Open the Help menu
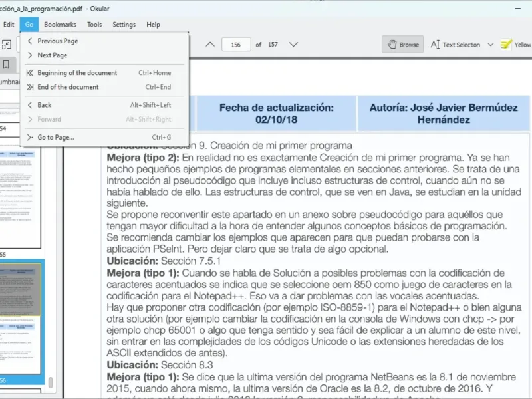 [153, 25]
